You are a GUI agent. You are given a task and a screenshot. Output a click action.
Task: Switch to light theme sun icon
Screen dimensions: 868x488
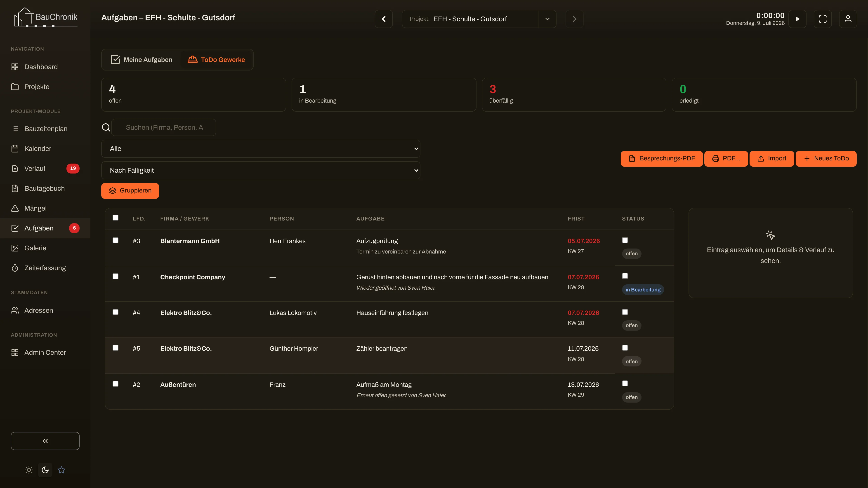coord(29,470)
